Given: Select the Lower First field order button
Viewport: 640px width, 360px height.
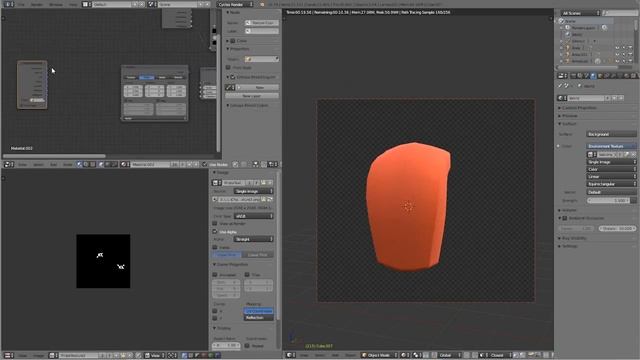Looking at the screenshot, I should [258, 255].
